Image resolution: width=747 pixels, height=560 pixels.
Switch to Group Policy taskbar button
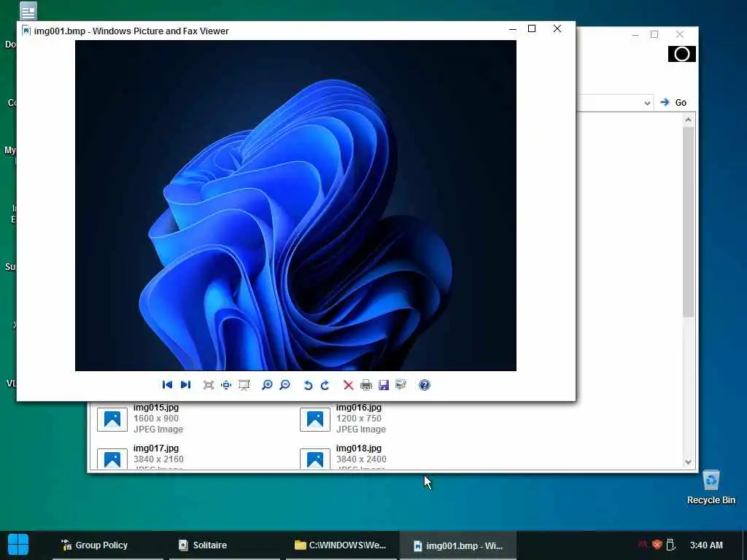click(108, 545)
